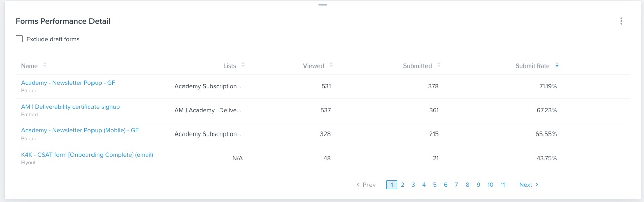Open Academy - Newsletter Popup - GF form
This screenshot has width=644, height=202.
(x=68, y=83)
